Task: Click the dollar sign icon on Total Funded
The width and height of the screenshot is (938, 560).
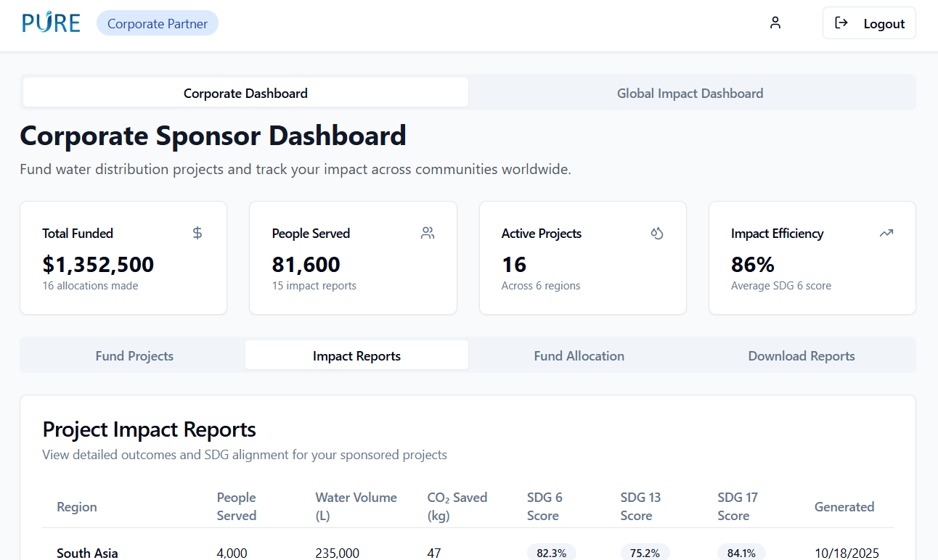Action: [x=197, y=233]
